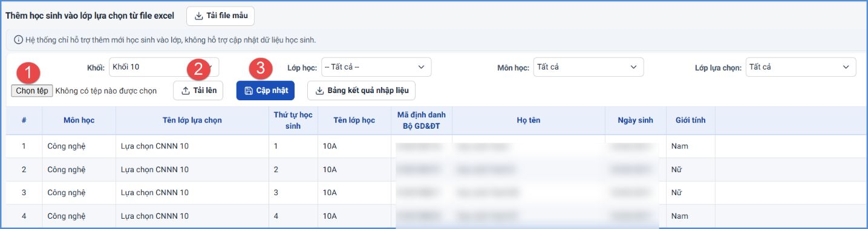
Task: Click the Tên lớp lựa chọn header
Action: pyautogui.click(x=192, y=120)
